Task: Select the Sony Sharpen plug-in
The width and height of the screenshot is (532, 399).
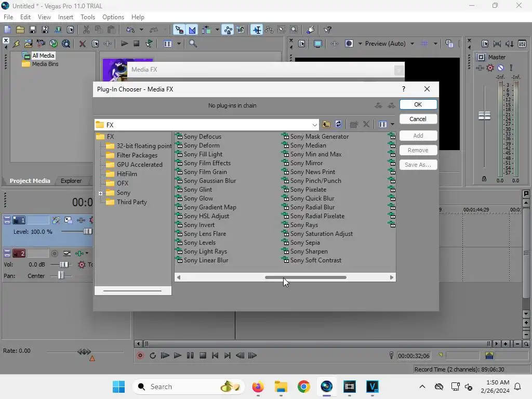Action: (309, 251)
